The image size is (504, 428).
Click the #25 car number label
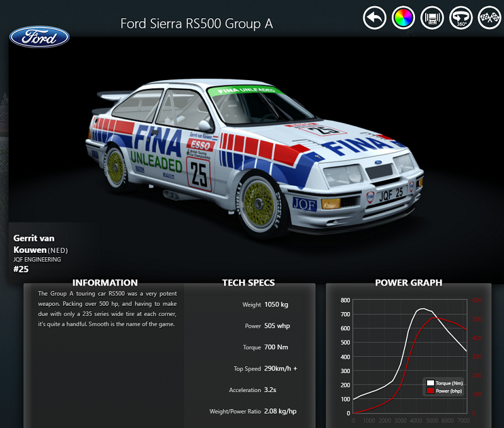tap(21, 269)
